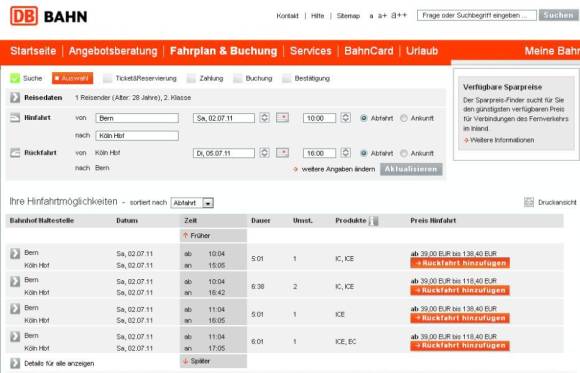
Task: Open the Druckansicht print icon
Action: (529, 202)
